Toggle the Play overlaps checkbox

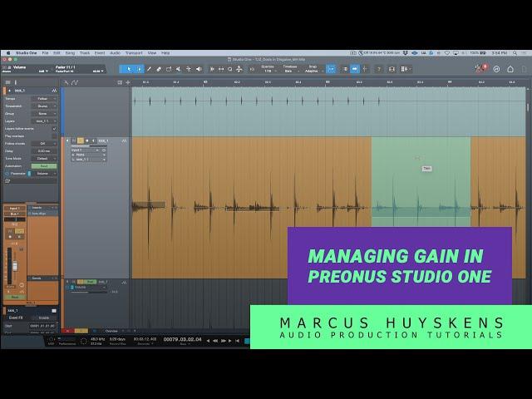pyautogui.click(x=54, y=136)
